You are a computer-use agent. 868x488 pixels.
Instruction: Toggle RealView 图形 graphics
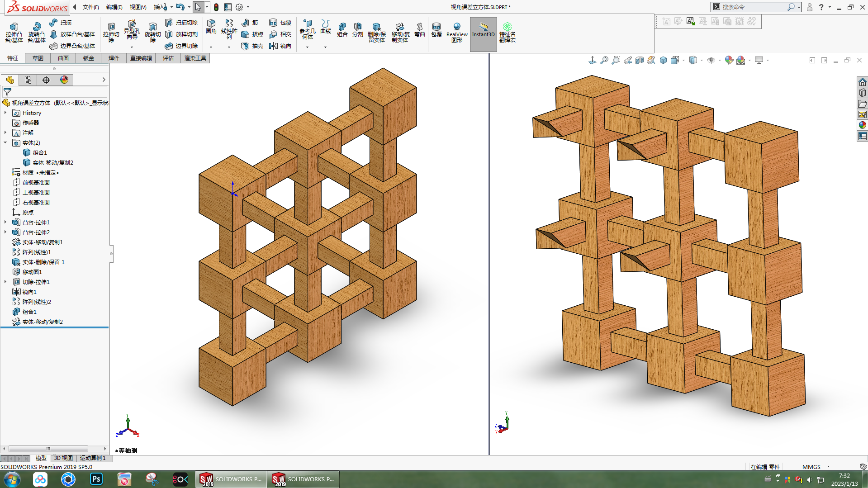pyautogui.click(x=457, y=32)
